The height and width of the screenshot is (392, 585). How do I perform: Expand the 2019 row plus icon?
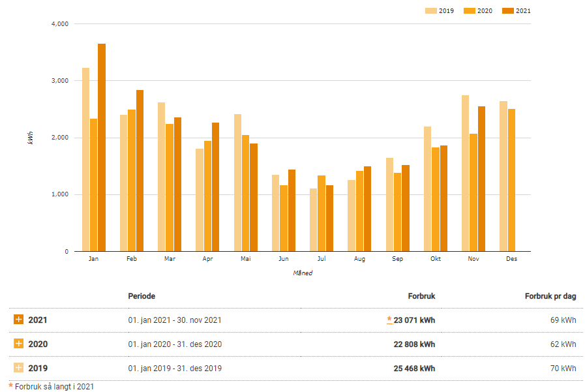click(18, 368)
